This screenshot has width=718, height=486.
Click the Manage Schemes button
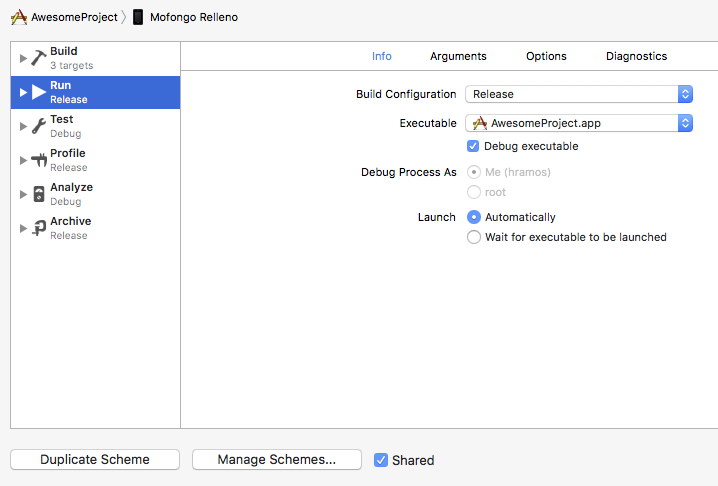coord(276,460)
